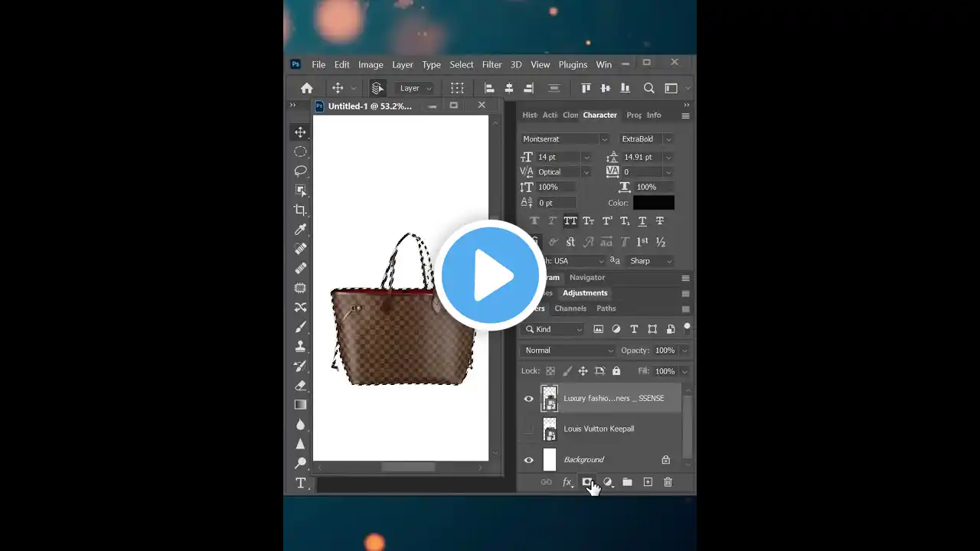980x551 pixels.
Task: Show the Louis Vuitton Keepall layer
Action: (528, 429)
